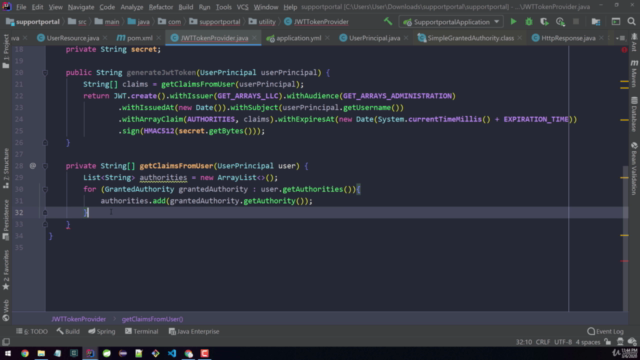Run with coverage icon in toolbar
Viewport: 640px width, 360px height.
point(544,22)
